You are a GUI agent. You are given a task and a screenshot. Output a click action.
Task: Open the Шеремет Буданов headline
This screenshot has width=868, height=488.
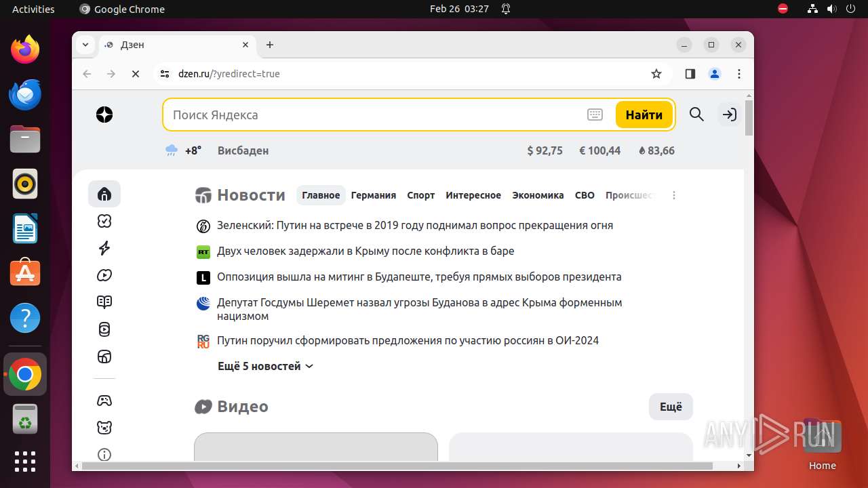click(419, 309)
